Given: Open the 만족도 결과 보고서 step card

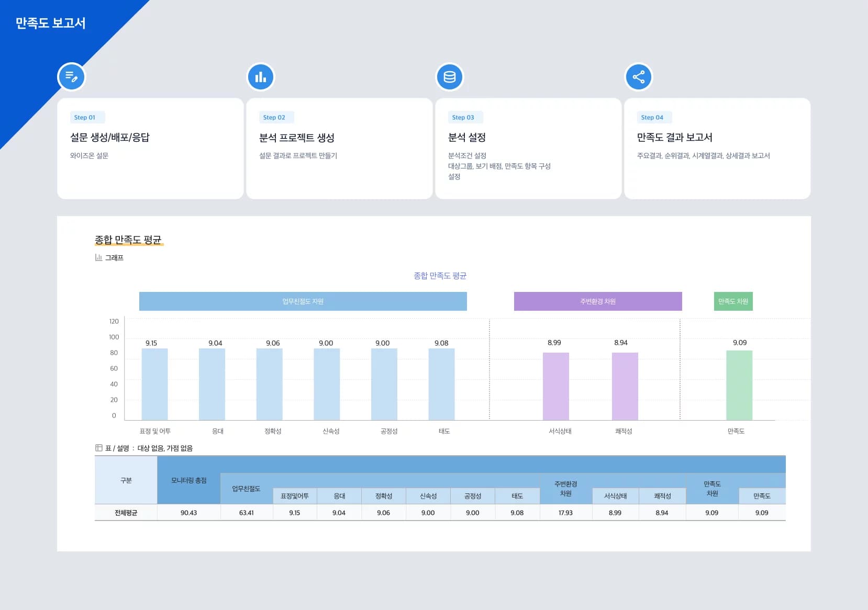Looking at the screenshot, I should [717, 149].
